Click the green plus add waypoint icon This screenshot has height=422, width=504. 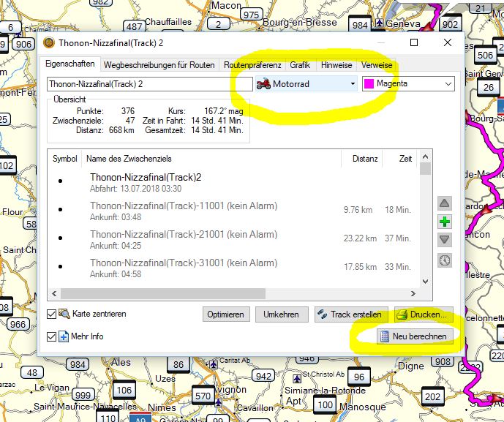click(444, 222)
